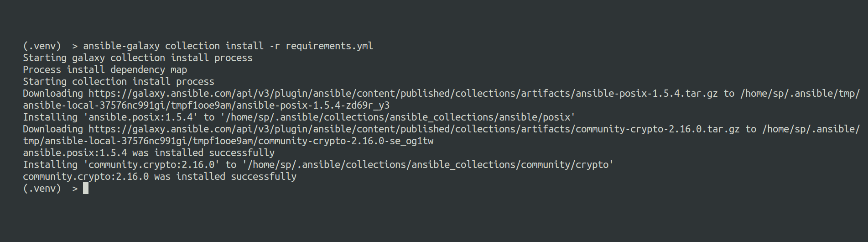Click the "Process install dependency map" line
Viewport: 868px width, 242px height.
105,70
